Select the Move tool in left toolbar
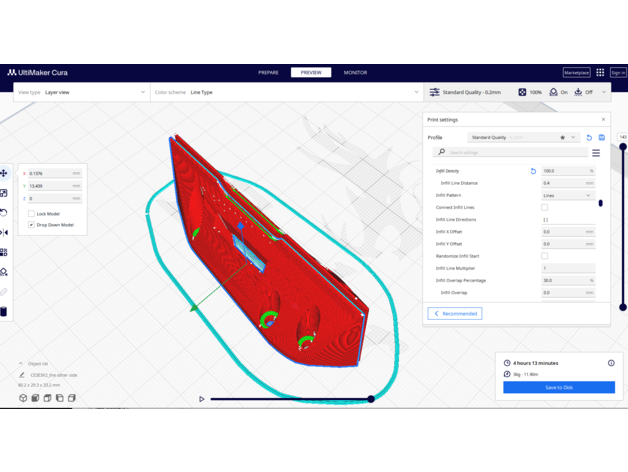628x472 pixels. (4, 173)
